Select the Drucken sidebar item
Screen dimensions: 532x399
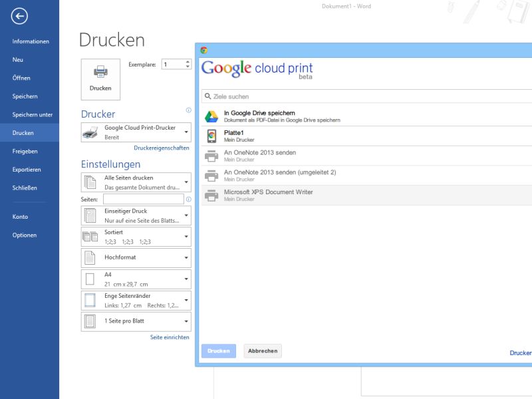coord(29,133)
